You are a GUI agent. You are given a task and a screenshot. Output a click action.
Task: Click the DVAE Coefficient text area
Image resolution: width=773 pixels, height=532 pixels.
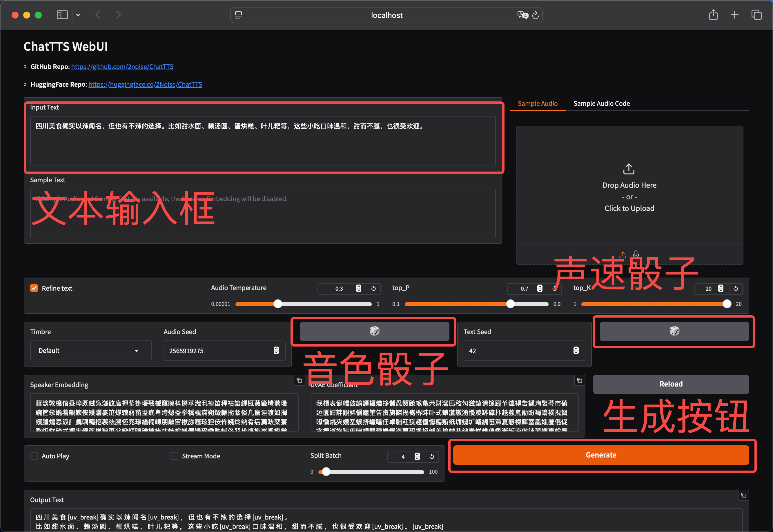click(444, 413)
